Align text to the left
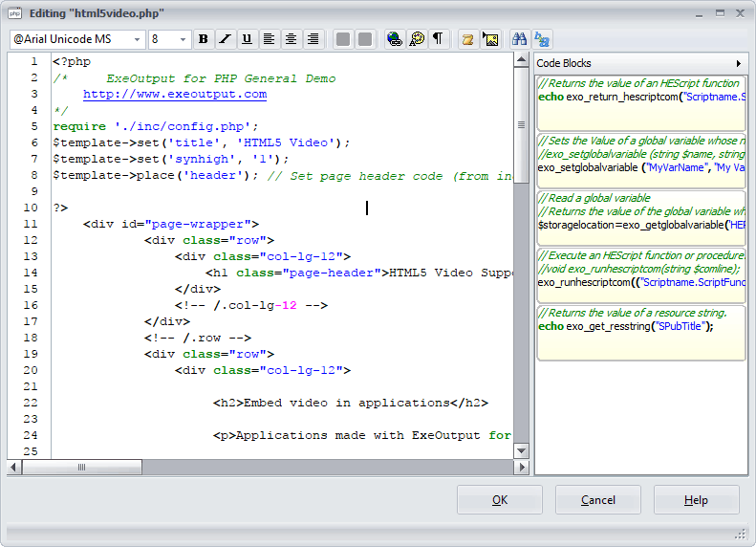Viewport: 756px width, 547px height. 269,39
